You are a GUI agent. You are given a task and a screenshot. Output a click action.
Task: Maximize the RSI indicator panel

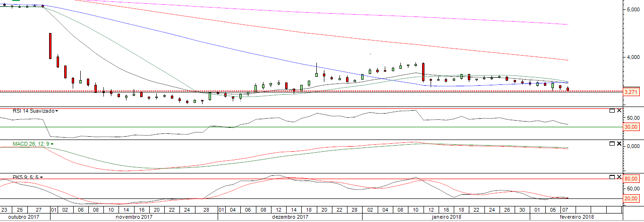point(612,111)
